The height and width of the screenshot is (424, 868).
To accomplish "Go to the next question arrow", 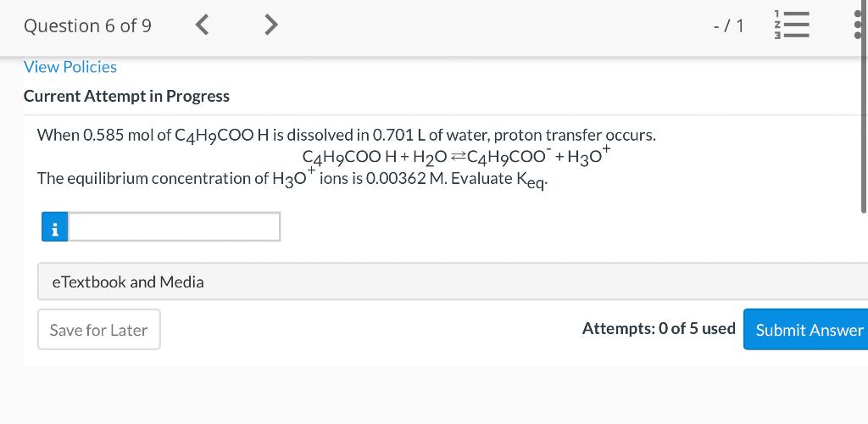I will pos(270,25).
